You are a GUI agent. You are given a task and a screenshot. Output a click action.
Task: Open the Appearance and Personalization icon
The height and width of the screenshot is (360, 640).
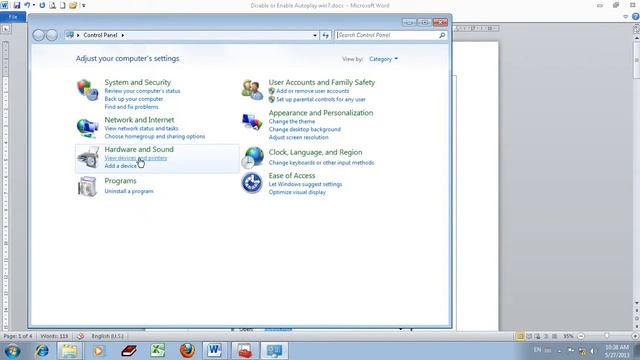(252, 122)
